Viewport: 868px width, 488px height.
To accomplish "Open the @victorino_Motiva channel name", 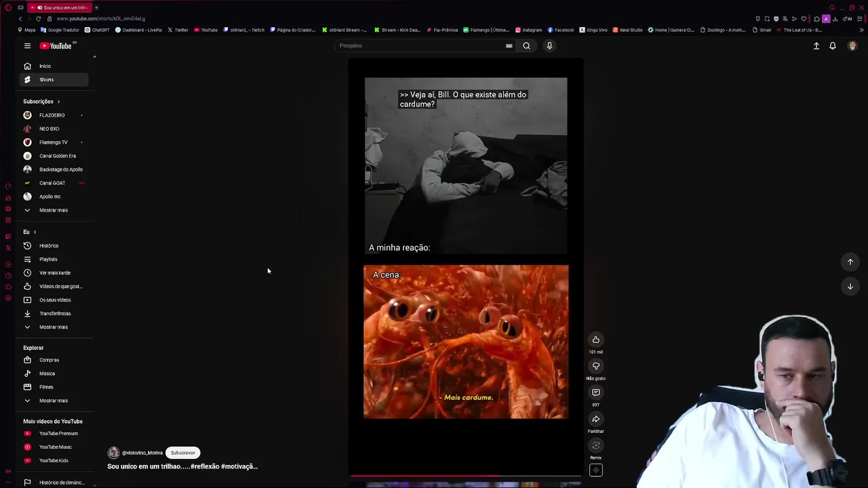I will coord(142,453).
